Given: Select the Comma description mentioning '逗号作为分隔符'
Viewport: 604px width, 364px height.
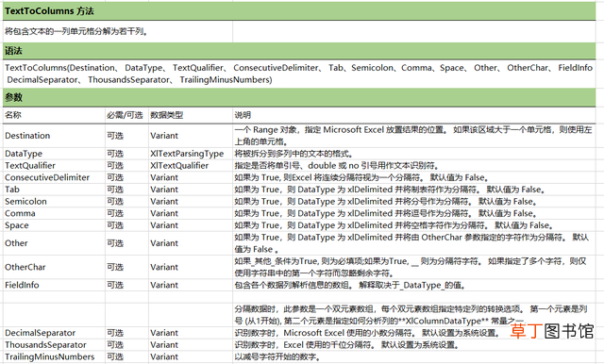Looking at the screenshot, I should (414, 213).
